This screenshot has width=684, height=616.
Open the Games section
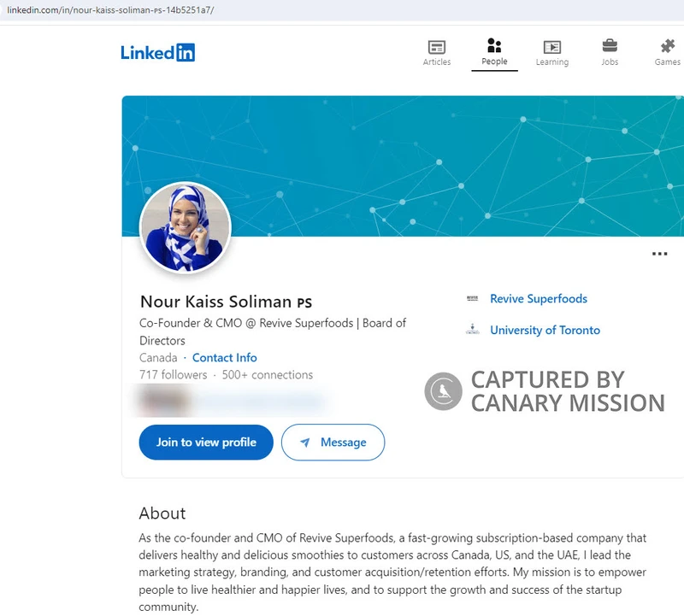click(668, 53)
